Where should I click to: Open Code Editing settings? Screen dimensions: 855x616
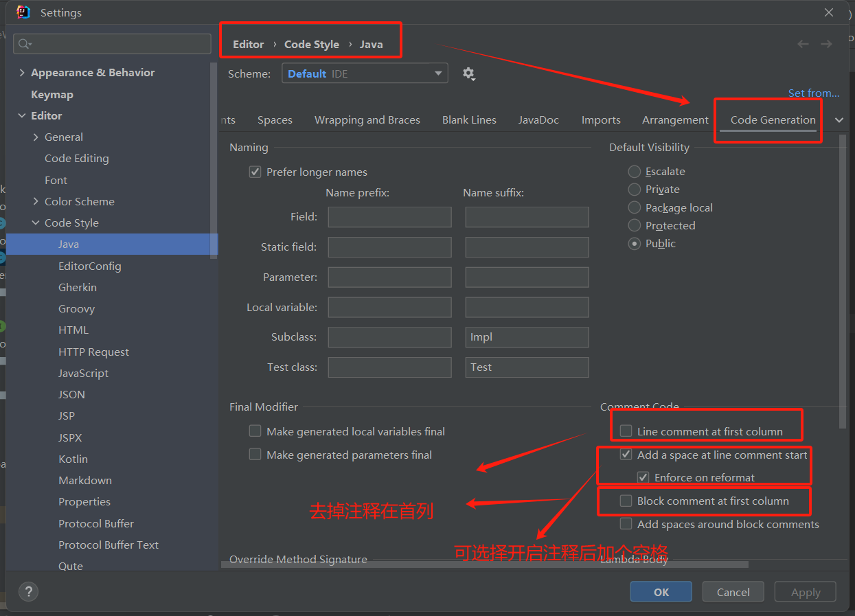[x=77, y=159]
